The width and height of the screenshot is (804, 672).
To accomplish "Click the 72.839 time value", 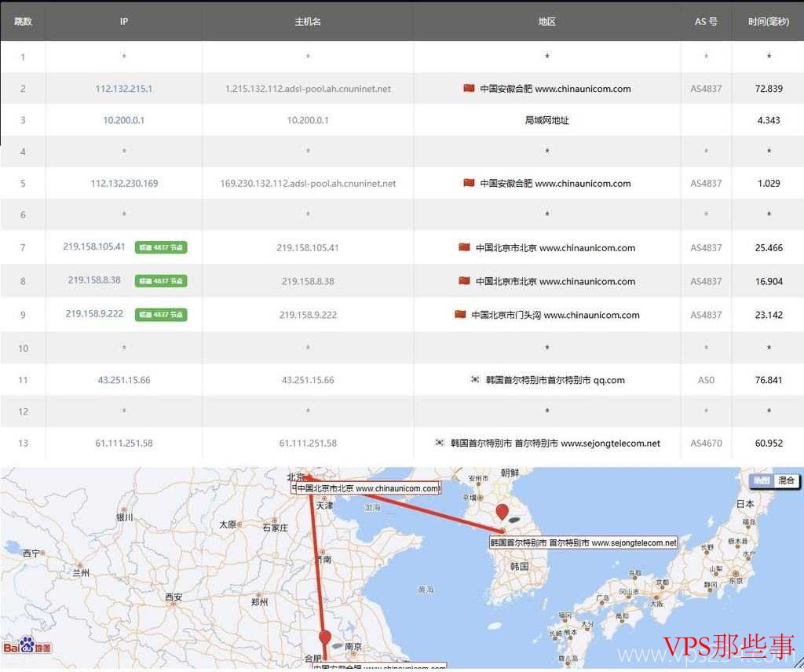I will (769, 89).
